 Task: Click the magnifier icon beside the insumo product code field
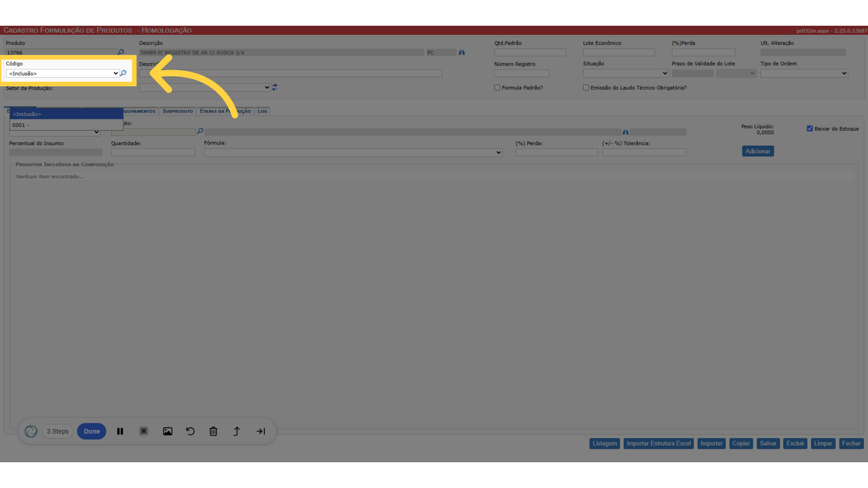tap(200, 131)
